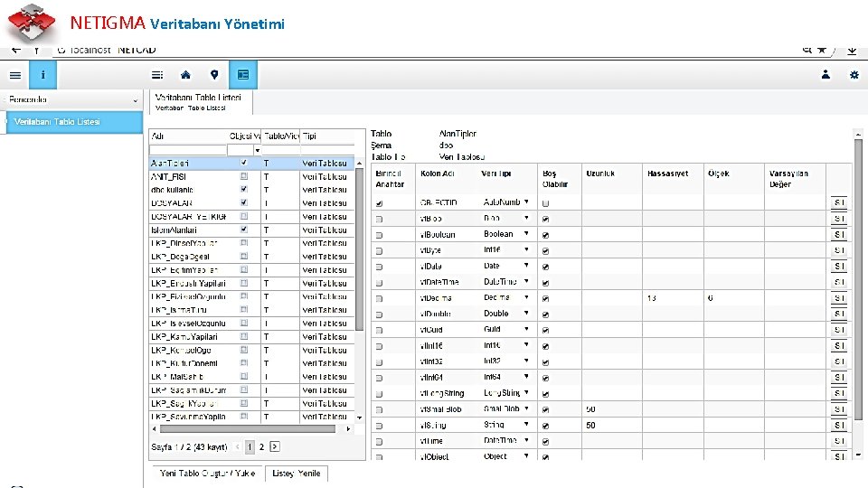Image resolution: width=868 pixels, height=488 pixels.
Task: Expand the Pencereler dropdown
Action: (135, 100)
